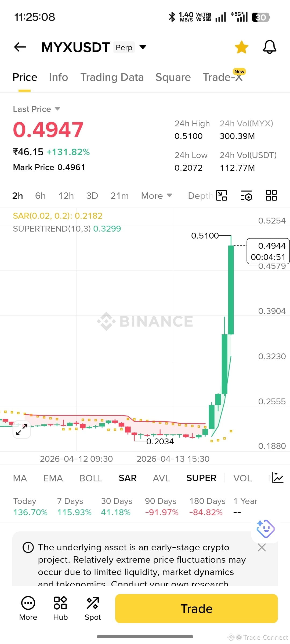
Task: Open price alert bell icon
Action: 270,47
